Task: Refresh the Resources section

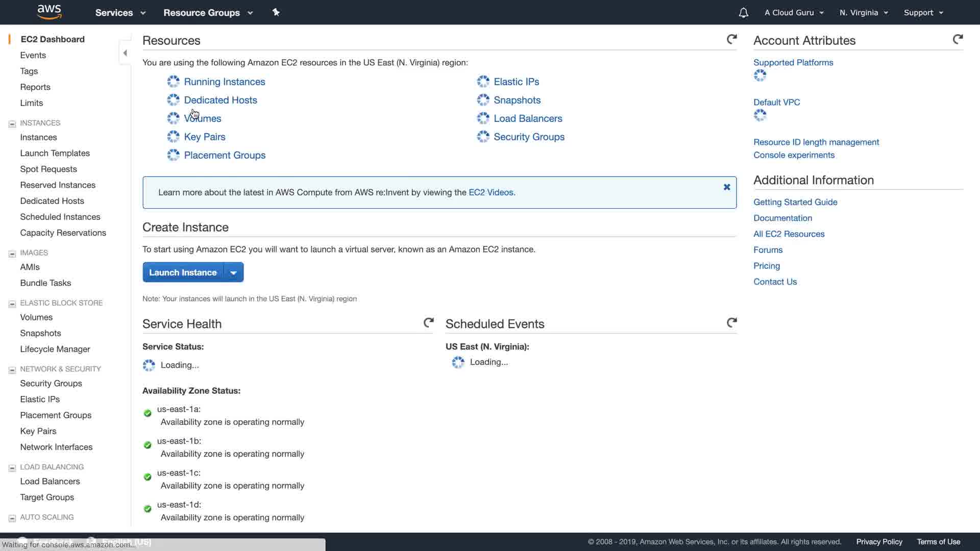Action: [x=731, y=39]
